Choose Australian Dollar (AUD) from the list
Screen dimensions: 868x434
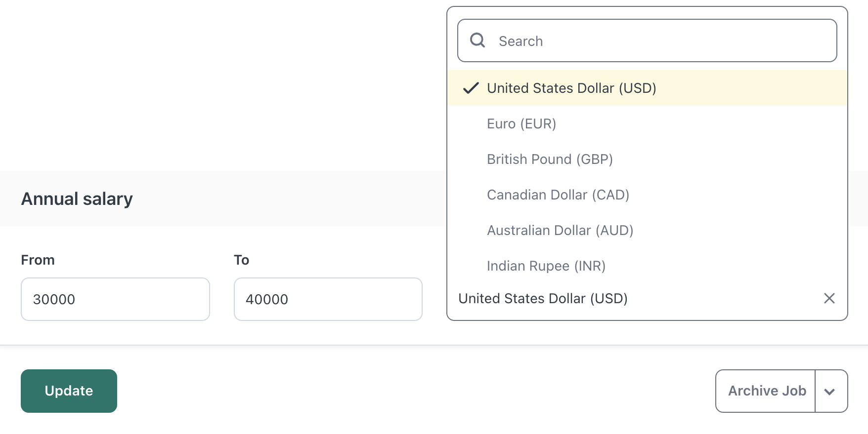pos(647,230)
